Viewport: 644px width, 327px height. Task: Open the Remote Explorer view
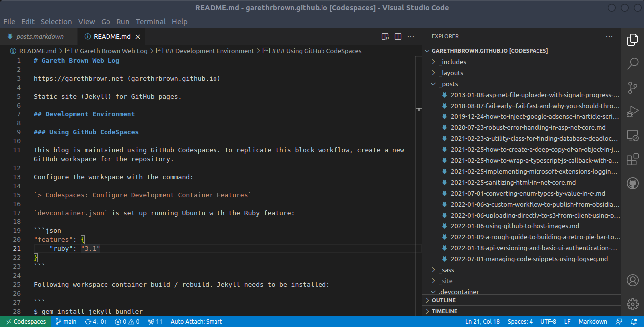pos(632,135)
